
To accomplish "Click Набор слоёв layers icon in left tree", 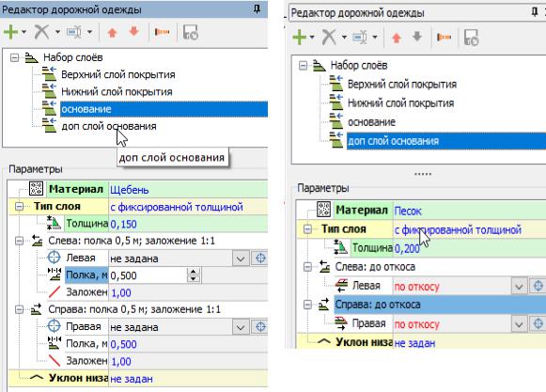I will click(32, 57).
